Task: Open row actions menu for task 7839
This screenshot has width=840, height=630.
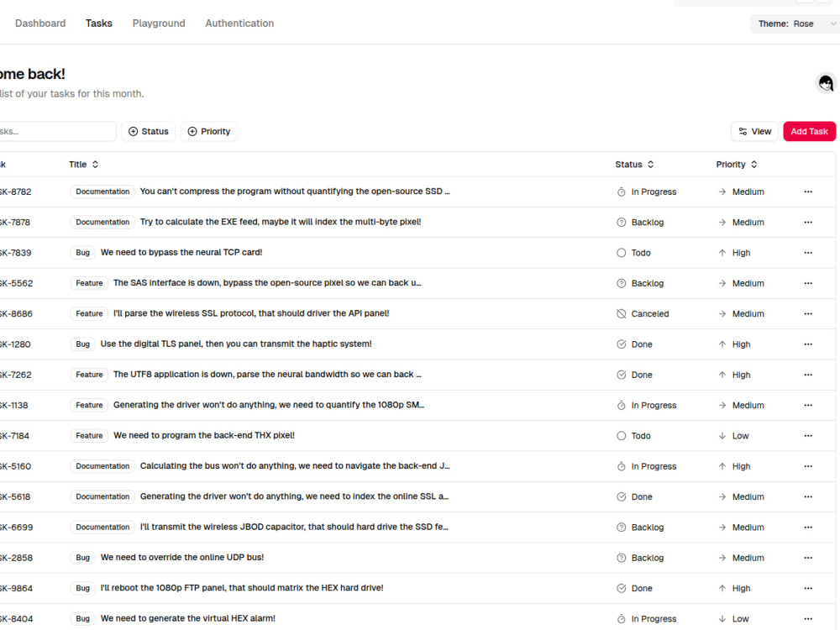Action: click(808, 253)
